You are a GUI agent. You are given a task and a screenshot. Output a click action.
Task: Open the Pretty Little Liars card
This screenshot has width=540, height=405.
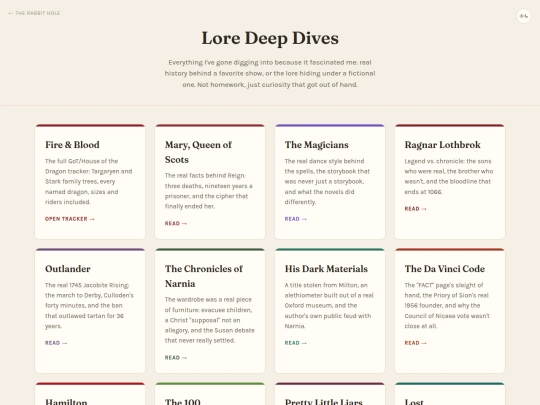click(x=330, y=394)
